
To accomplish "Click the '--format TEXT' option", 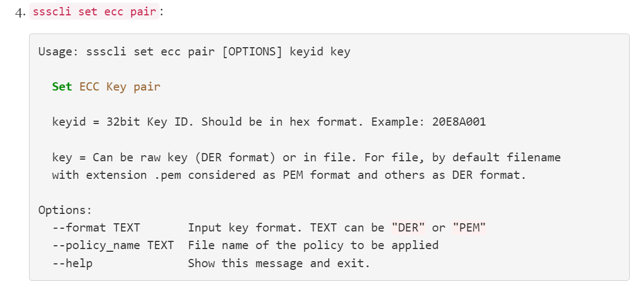I will click(96, 228).
